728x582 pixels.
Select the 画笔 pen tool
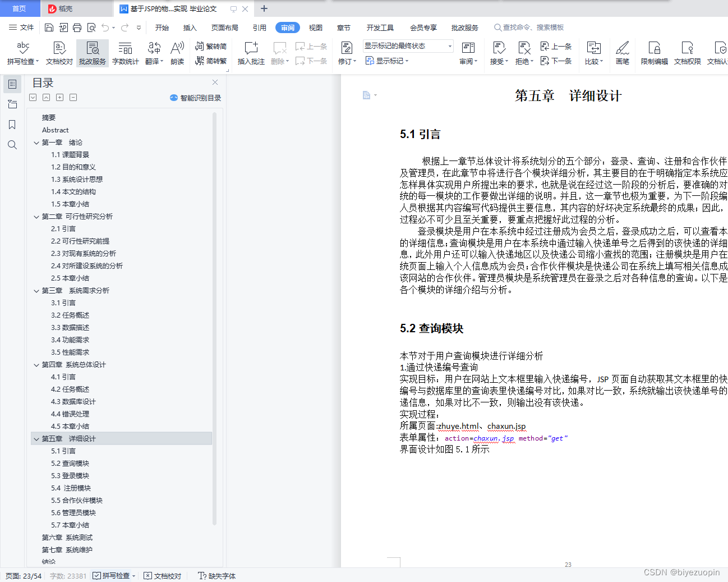coord(623,53)
